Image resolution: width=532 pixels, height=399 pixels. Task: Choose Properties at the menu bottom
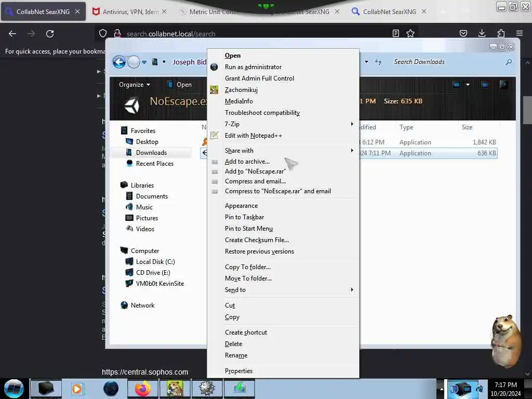point(283,371)
